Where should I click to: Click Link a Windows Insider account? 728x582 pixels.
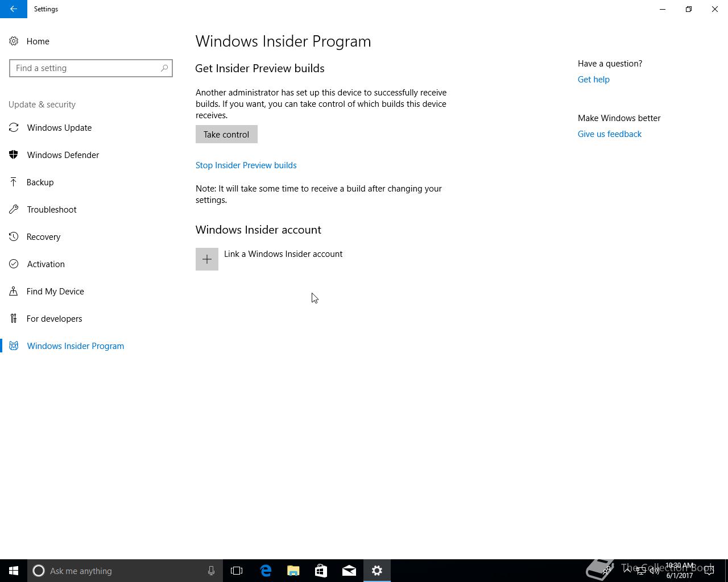coord(283,254)
